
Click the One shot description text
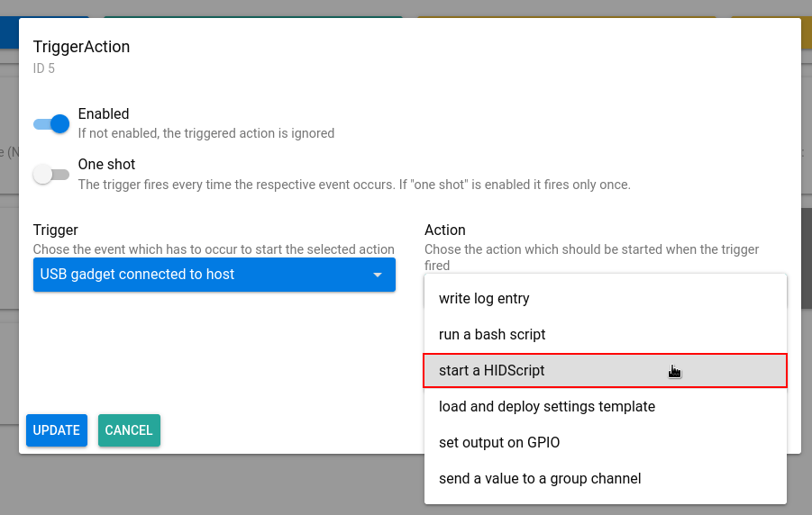(x=354, y=185)
